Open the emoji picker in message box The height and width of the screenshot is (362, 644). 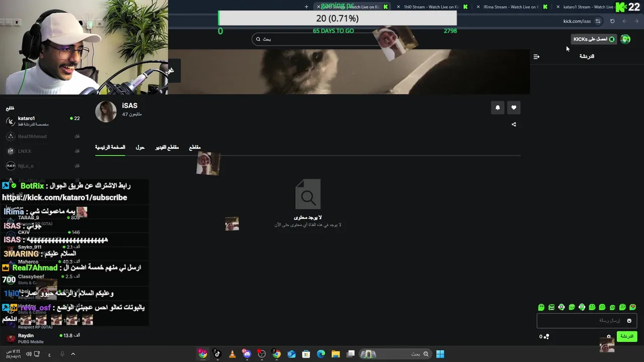point(629,321)
